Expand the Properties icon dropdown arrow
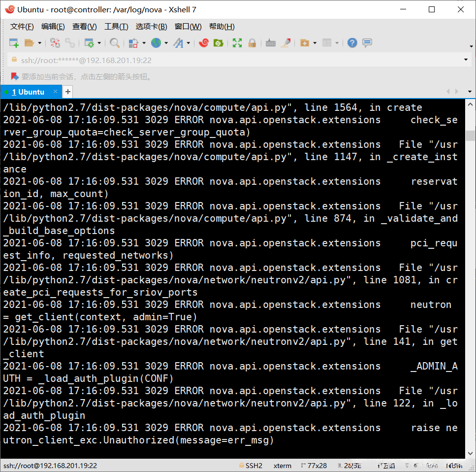476x472 pixels. [x=99, y=43]
